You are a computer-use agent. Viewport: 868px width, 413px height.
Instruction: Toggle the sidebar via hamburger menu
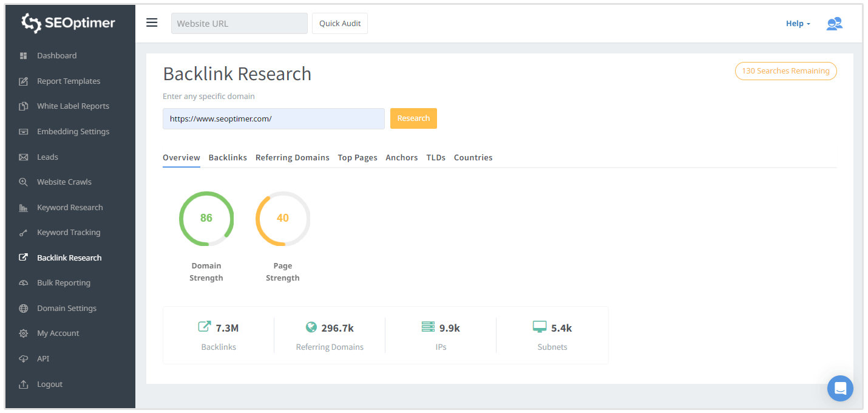pyautogui.click(x=151, y=22)
